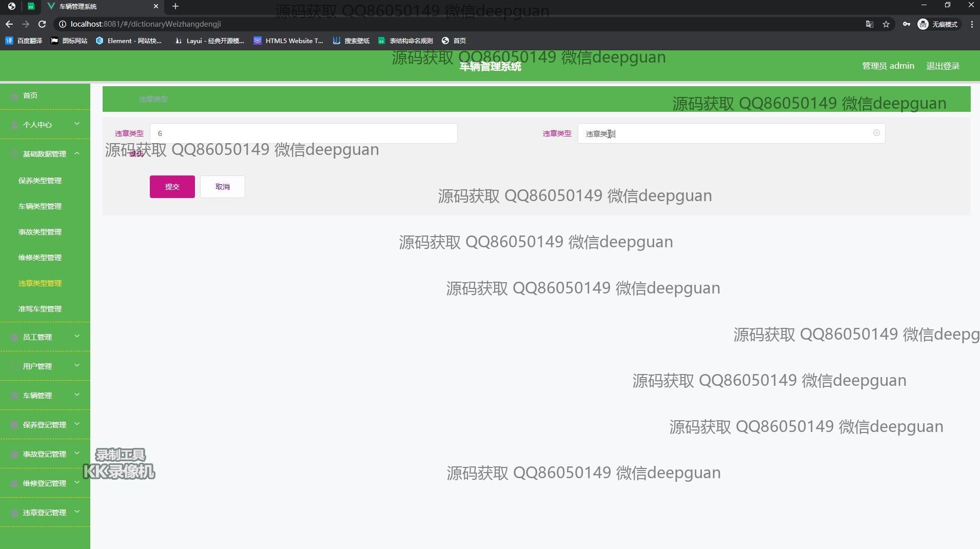
Task: Click the browser reload icon
Action: [x=42, y=24]
